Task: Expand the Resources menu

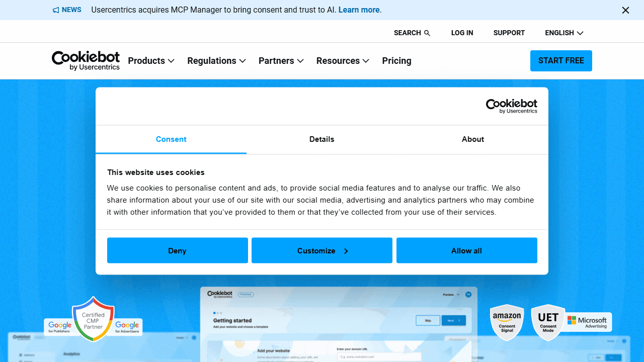Action: coord(343,61)
